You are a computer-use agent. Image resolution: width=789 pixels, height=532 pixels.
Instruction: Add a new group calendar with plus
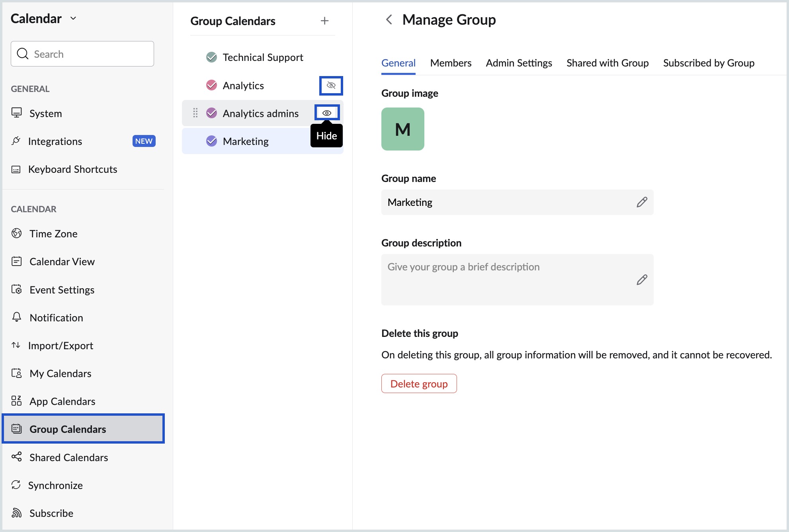(324, 21)
